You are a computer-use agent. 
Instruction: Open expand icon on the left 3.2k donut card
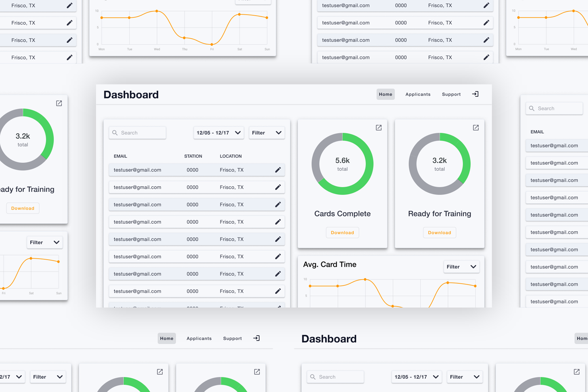coord(59,103)
